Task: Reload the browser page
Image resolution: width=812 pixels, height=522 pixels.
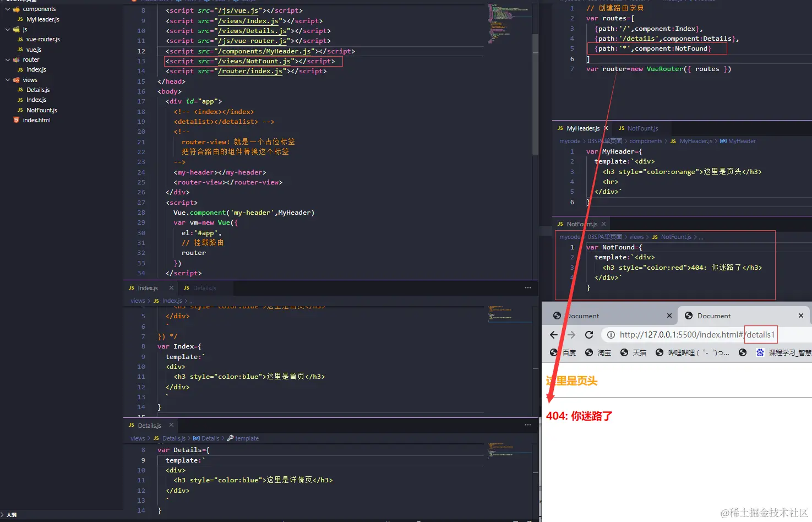Action: pyautogui.click(x=589, y=335)
